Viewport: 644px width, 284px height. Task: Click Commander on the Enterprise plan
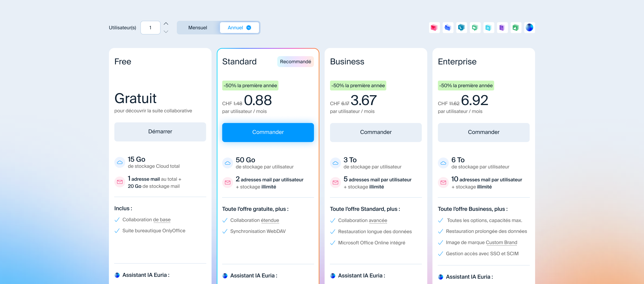483,132
